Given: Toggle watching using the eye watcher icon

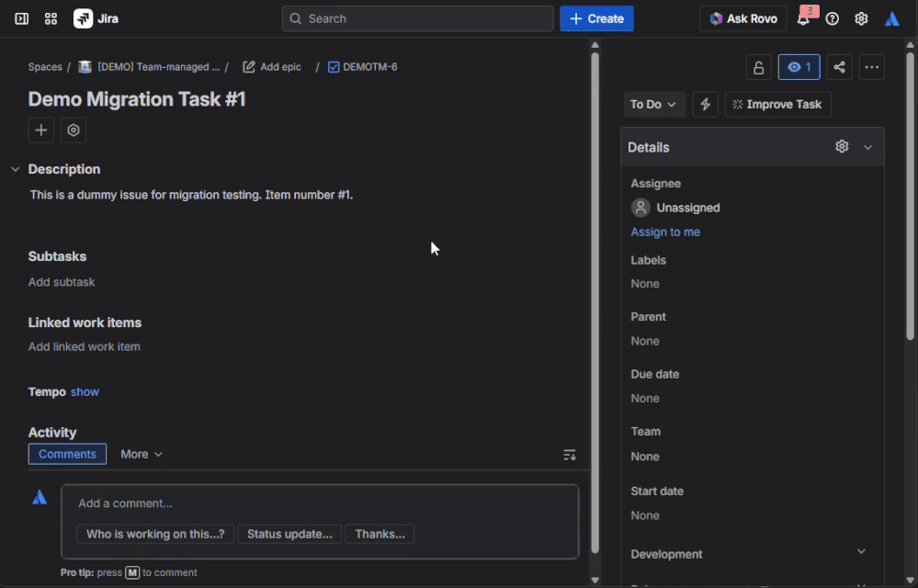Looking at the screenshot, I should coord(799,66).
